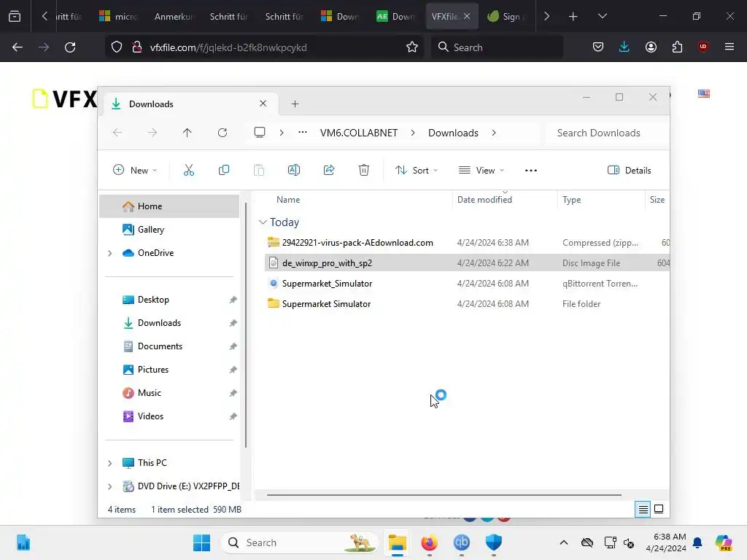Click the horizontal scrollbar in file list
The height and width of the screenshot is (560, 747).
point(444,495)
